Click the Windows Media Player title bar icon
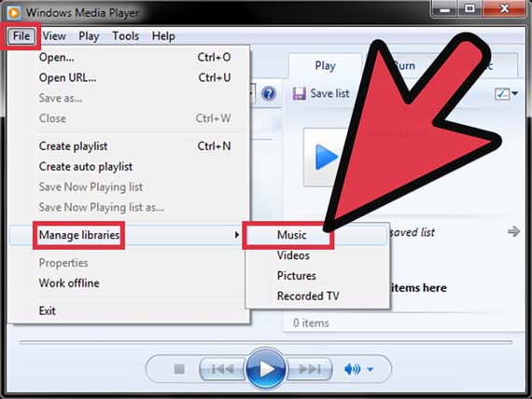 pyautogui.click(x=14, y=13)
